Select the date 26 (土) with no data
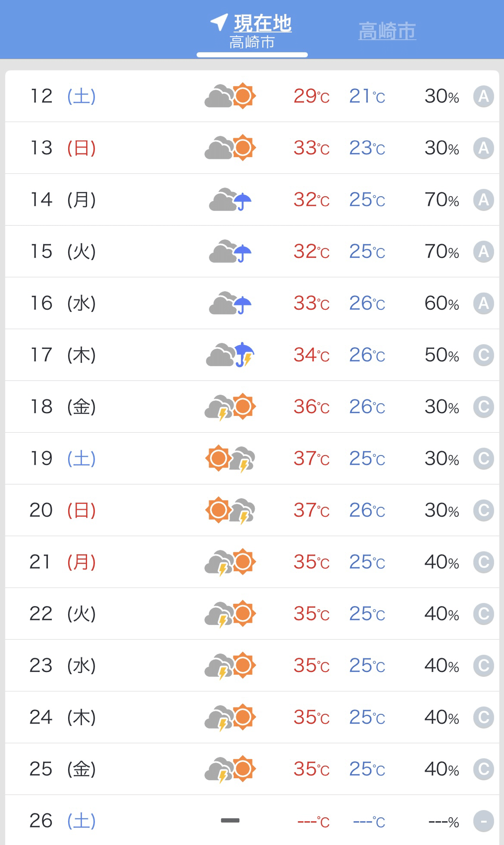 tap(62, 821)
